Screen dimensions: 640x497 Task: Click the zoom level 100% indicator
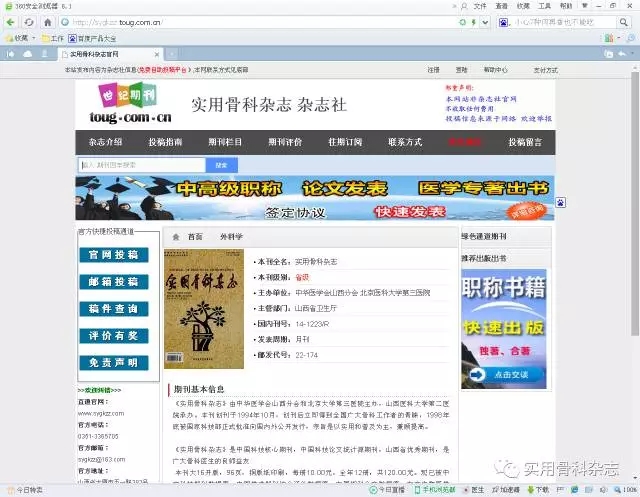click(x=626, y=489)
